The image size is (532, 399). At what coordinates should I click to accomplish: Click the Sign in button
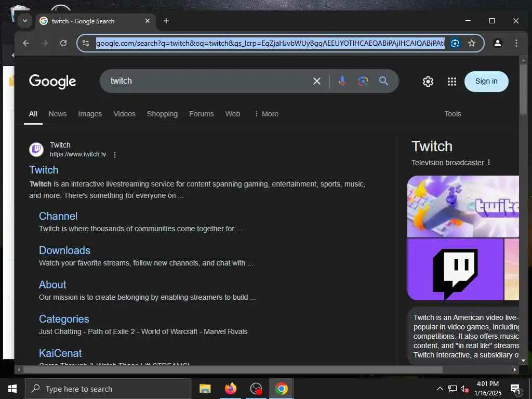[x=486, y=82]
